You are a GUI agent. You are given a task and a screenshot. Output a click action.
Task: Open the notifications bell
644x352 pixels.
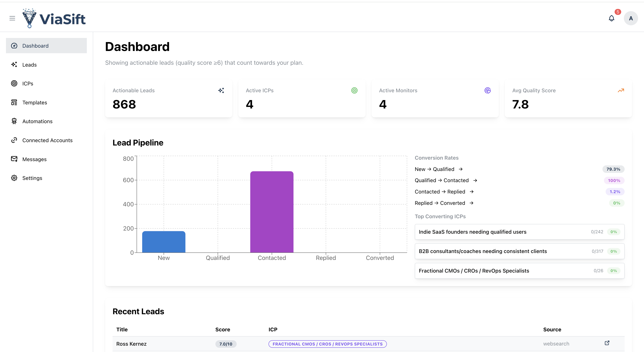click(612, 18)
